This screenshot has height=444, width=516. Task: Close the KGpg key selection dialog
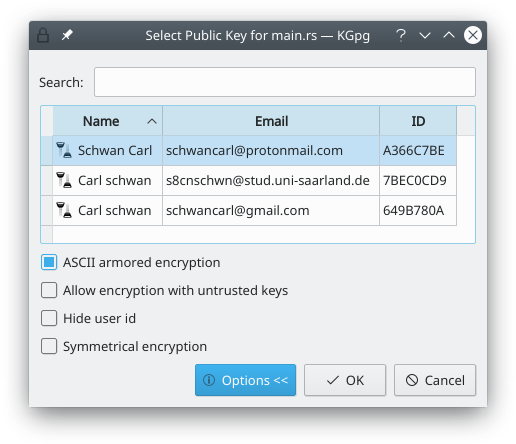click(473, 35)
